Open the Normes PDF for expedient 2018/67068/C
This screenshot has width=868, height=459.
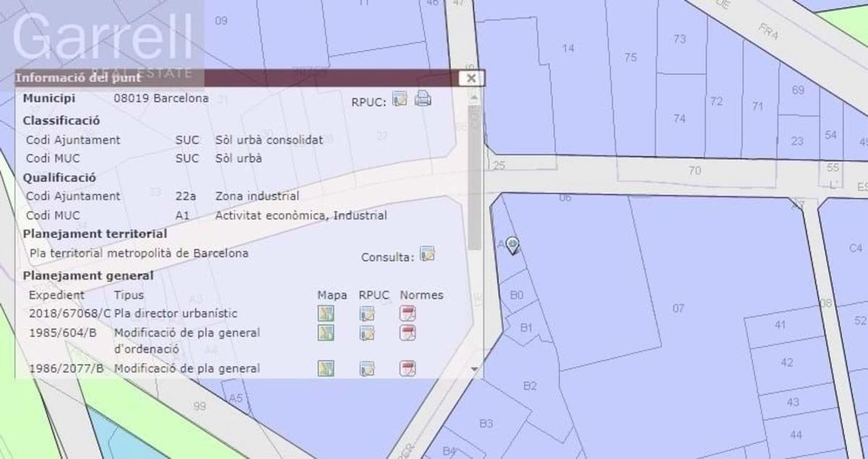[408, 314]
